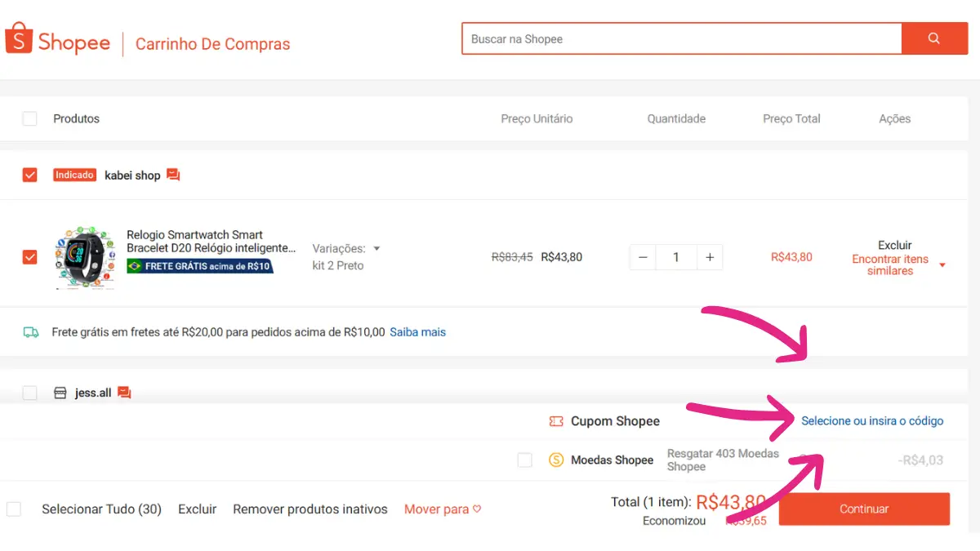
Task: Enable Moedas Shopee redemption checkbox
Action: (x=524, y=460)
